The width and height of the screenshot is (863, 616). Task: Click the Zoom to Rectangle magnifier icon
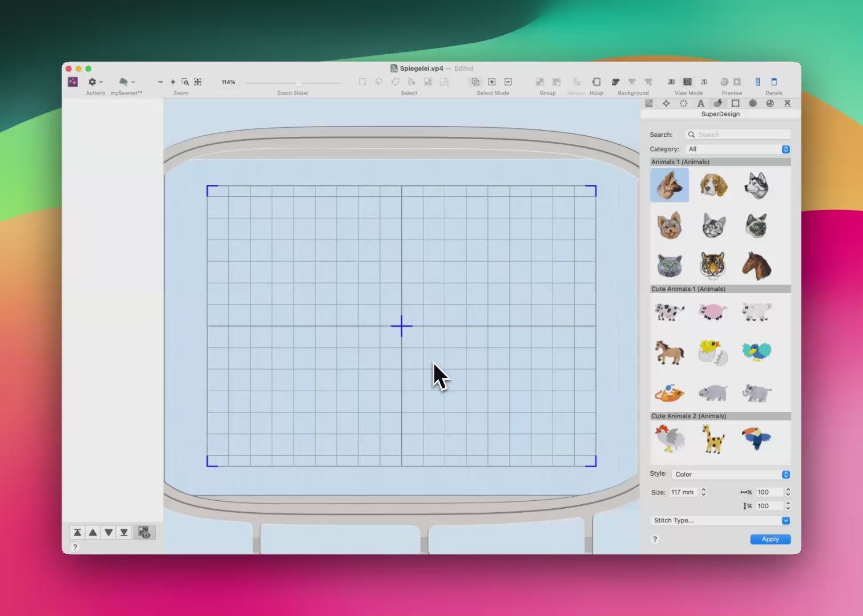pos(185,82)
